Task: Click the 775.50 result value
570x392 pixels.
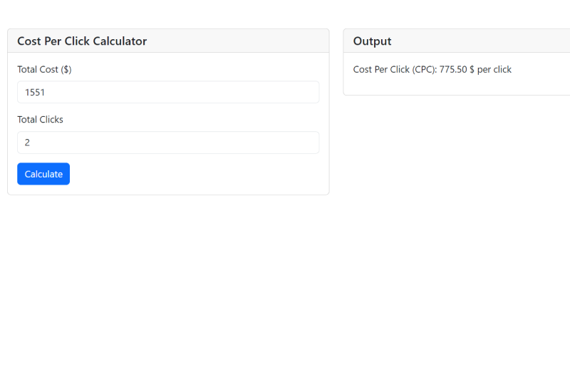Action: point(453,70)
